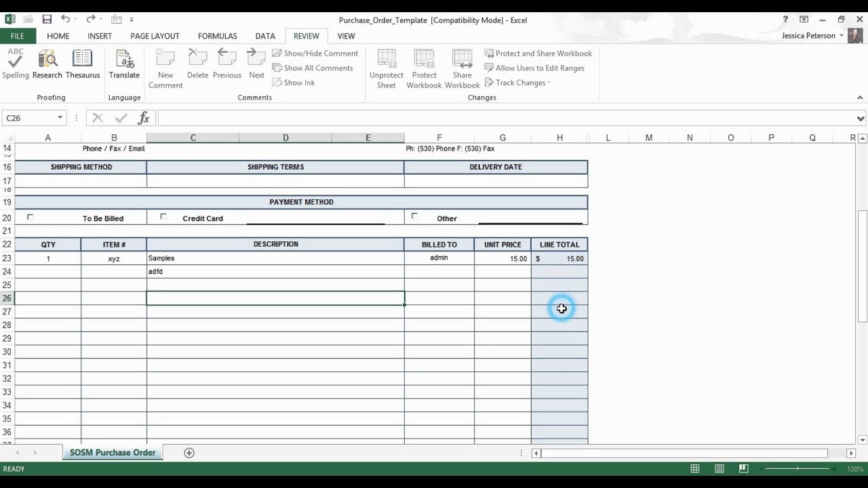Switch to Page Break Preview in status bar
The width and height of the screenshot is (868, 488).
[743, 469]
